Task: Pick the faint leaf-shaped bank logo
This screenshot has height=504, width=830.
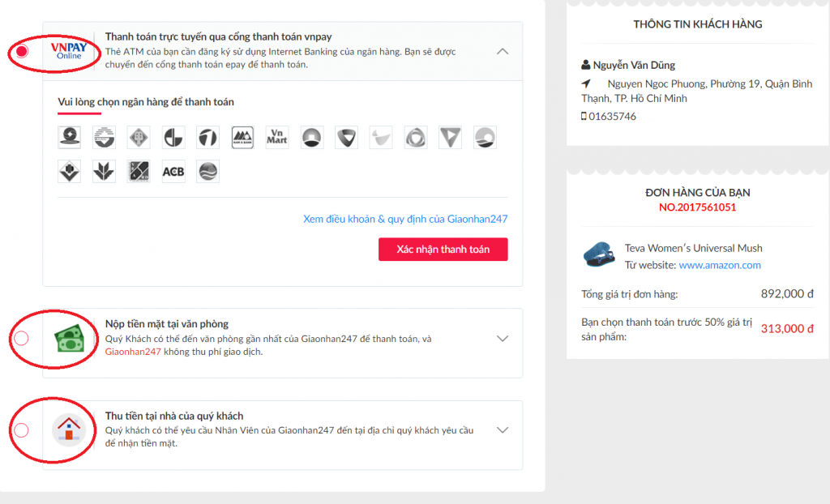Action: tap(381, 138)
